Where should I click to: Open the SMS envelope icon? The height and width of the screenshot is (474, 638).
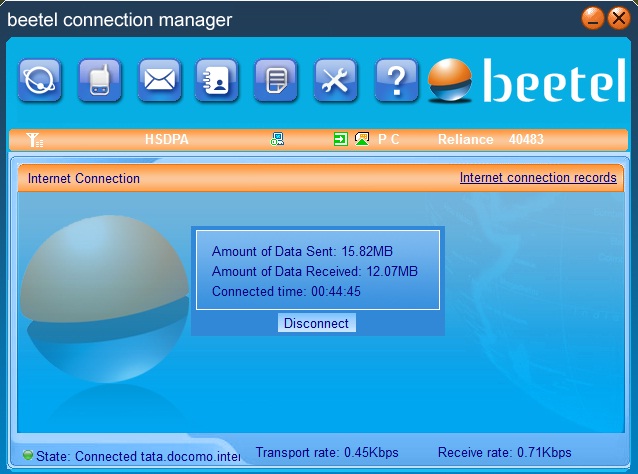(160, 80)
